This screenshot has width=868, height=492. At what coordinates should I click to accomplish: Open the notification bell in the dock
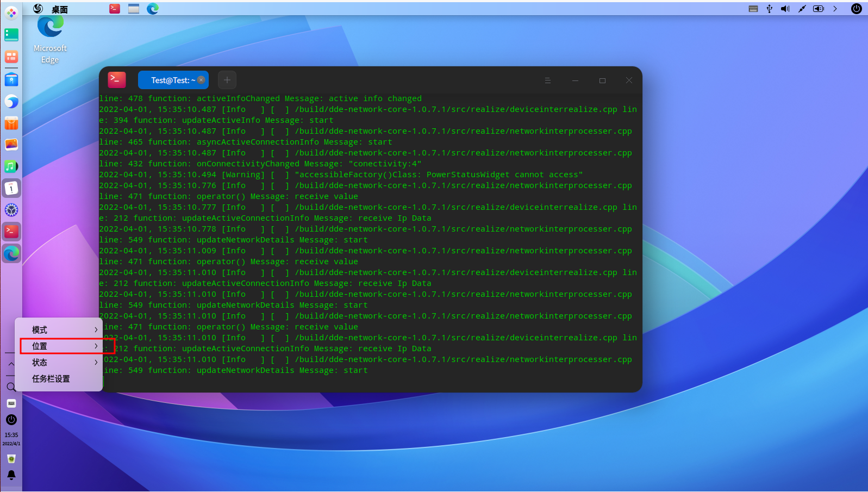[x=11, y=475]
